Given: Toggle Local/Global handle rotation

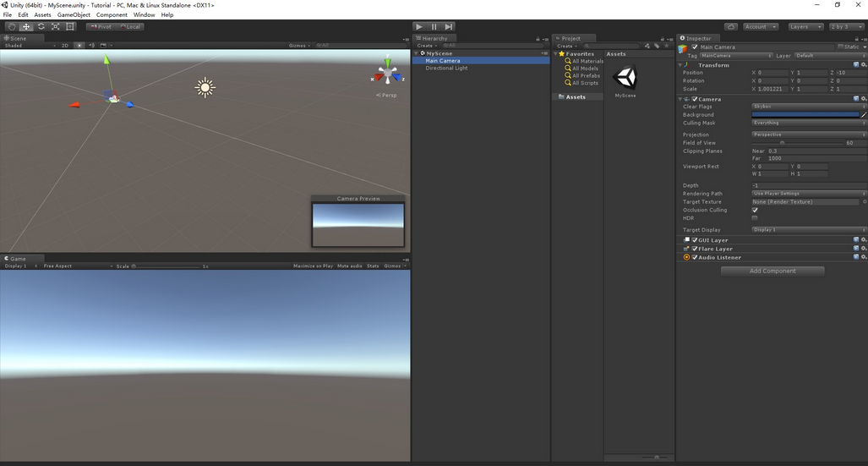Looking at the screenshot, I should pyautogui.click(x=131, y=26).
